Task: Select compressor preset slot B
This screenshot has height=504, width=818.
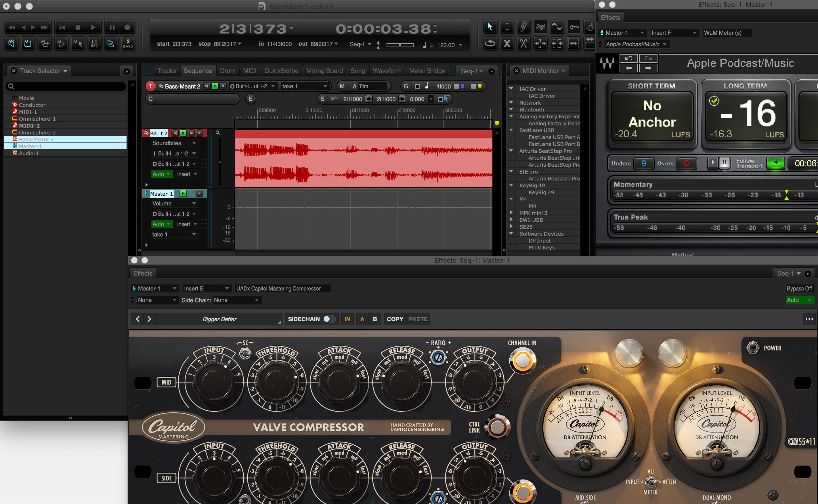Action: tap(375, 319)
